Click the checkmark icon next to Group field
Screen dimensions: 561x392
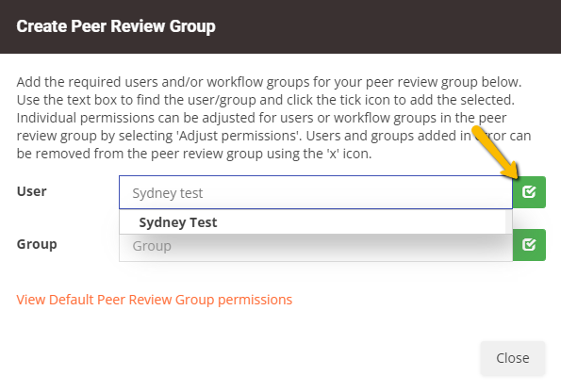[529, 245]
